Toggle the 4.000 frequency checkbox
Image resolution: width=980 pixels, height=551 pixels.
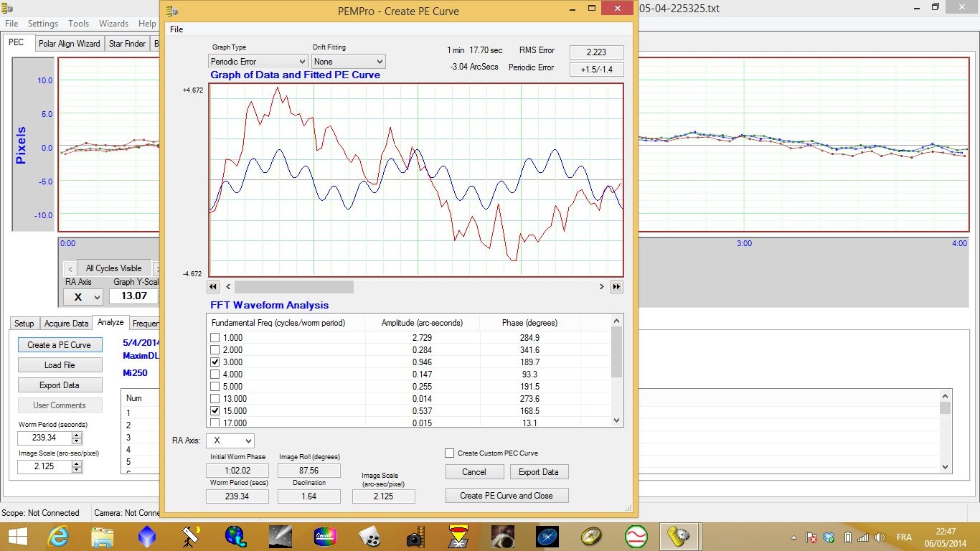click(215, 375)
